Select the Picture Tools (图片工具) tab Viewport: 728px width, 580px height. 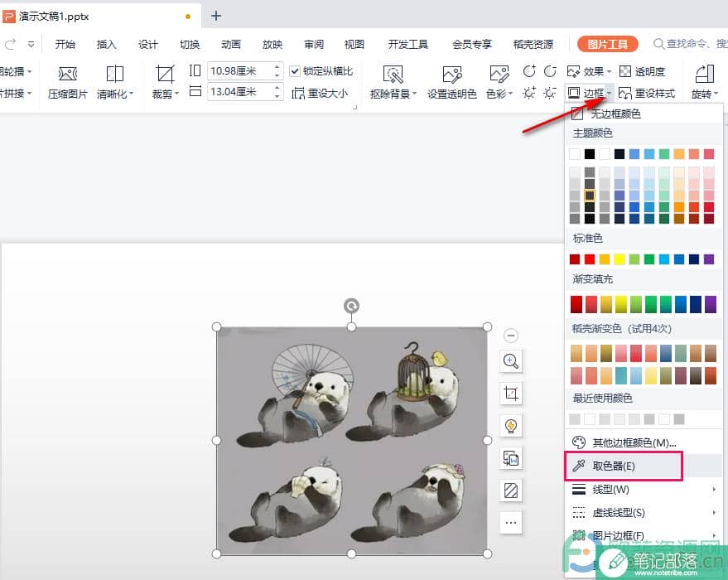[x=607, y=44]
